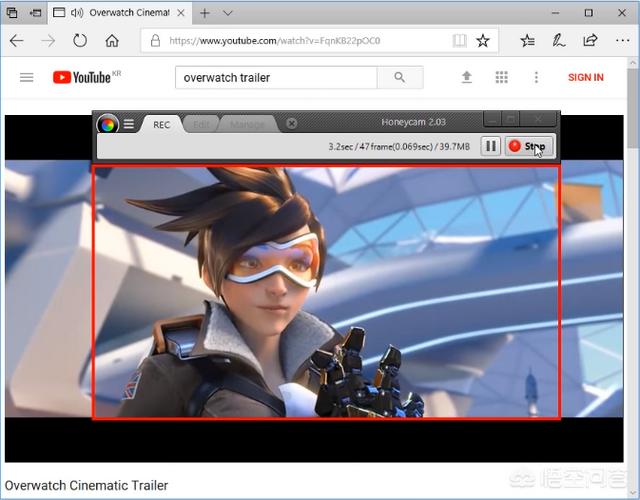Go to browser home page
This screenshot has width=640, height=500.
pos(112,41)
